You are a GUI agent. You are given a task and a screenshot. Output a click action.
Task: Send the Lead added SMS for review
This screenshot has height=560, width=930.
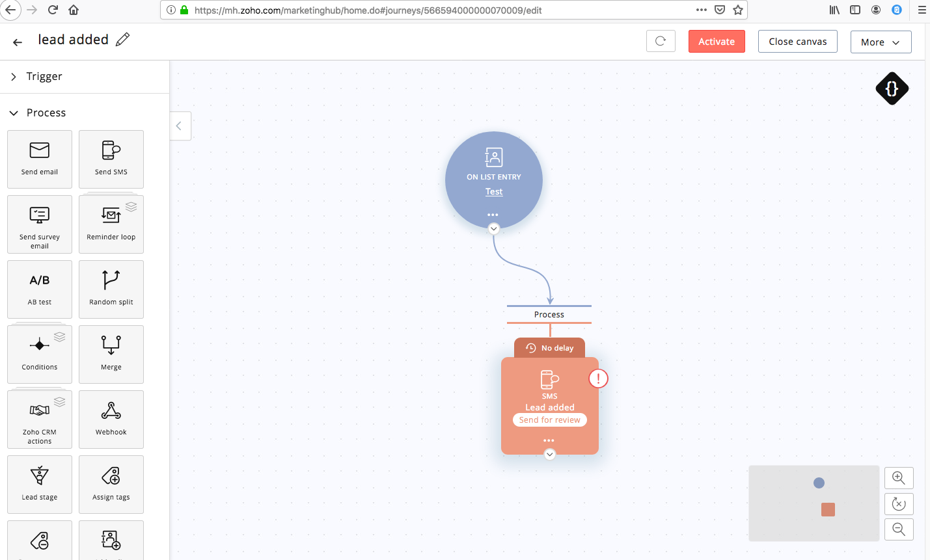[x=549, y=420]
